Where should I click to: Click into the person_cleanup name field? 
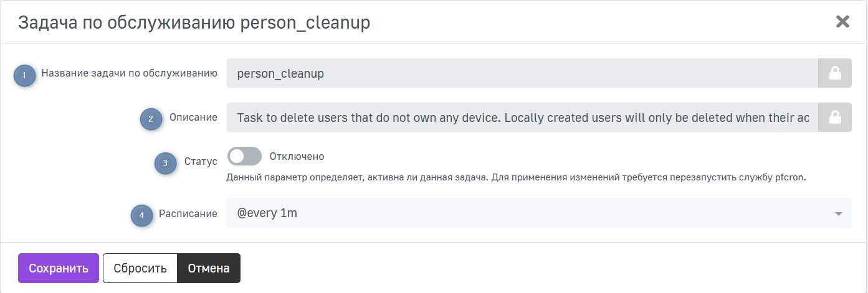click(522, 73)
